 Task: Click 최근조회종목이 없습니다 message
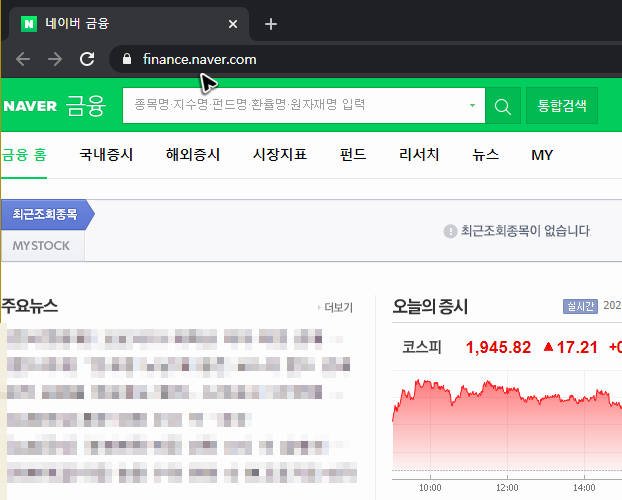tap(526, 231)
